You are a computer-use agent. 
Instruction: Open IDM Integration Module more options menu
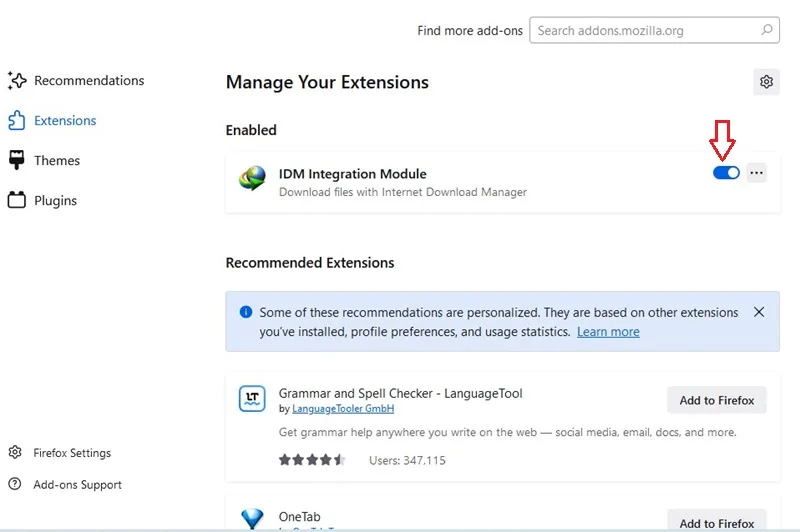pyautogui.click(x=757, y=173)
